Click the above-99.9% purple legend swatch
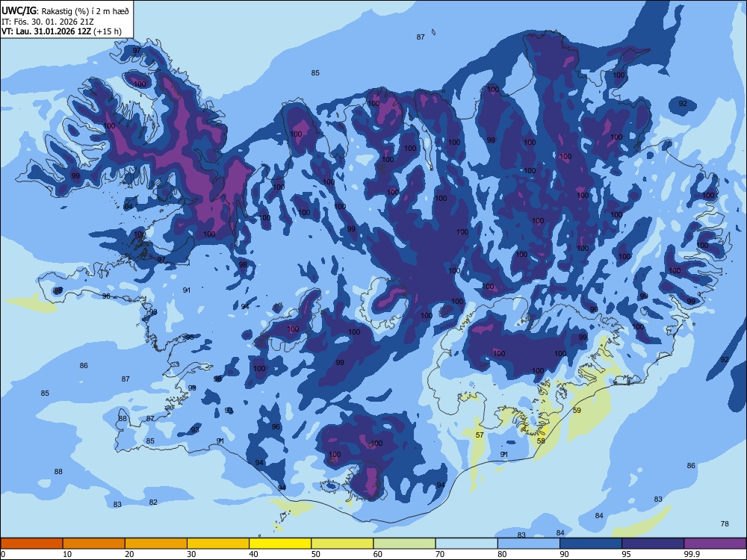 (x=715, y=544)
